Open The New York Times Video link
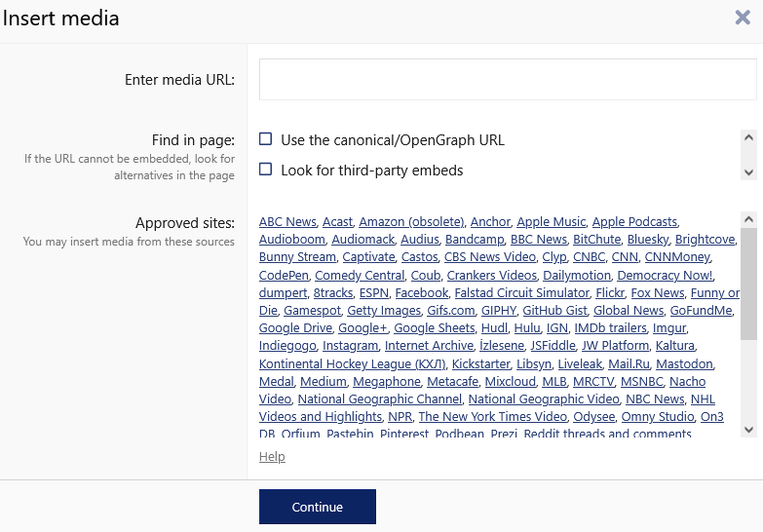The height and width of the screenshot is (532, 763). point(492,417)
